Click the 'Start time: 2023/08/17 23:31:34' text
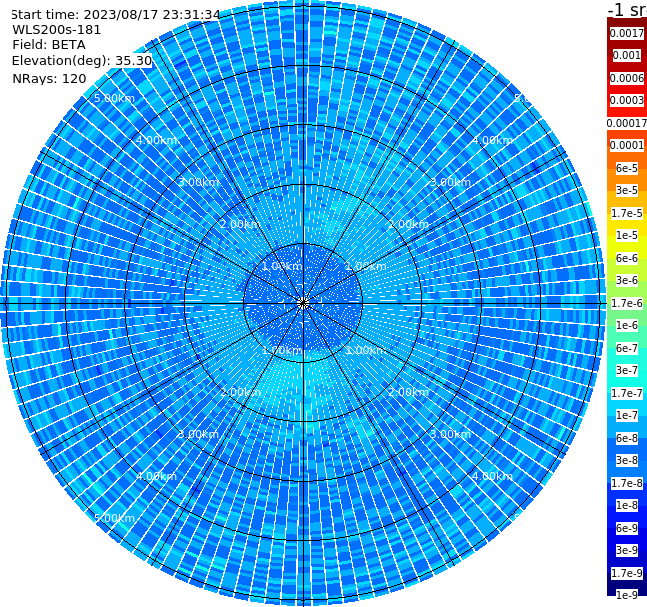The height and width of the screenshot is (607, 647). [116, 14]
